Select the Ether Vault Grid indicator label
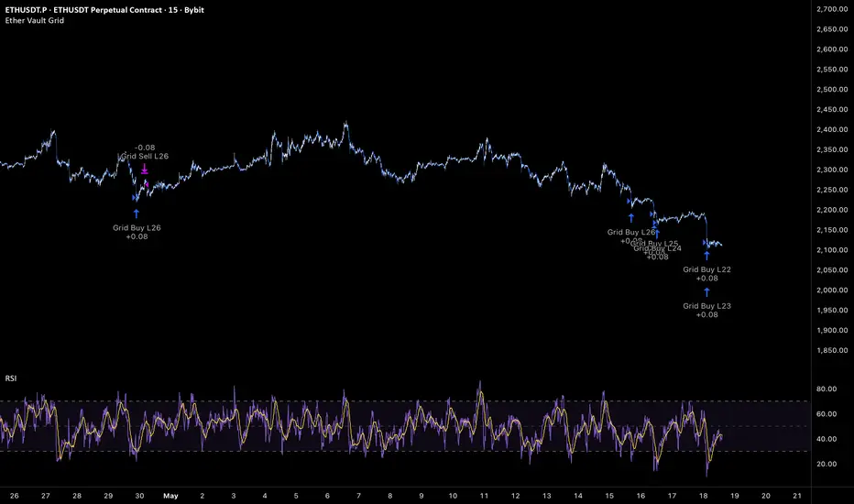Image resolution: width=854 pixels, height=504 pixels. pos(34,20)
